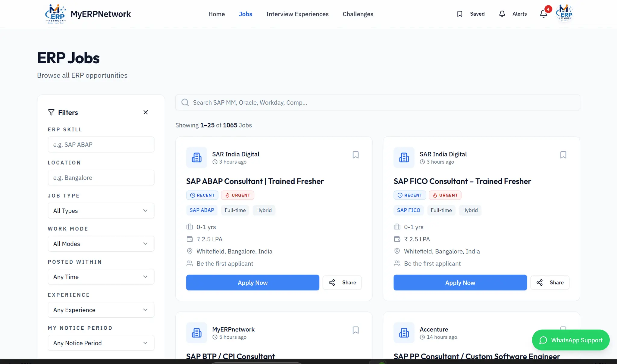
Task: Click the Filters funnel icon
Action: [x=51, y=112]
